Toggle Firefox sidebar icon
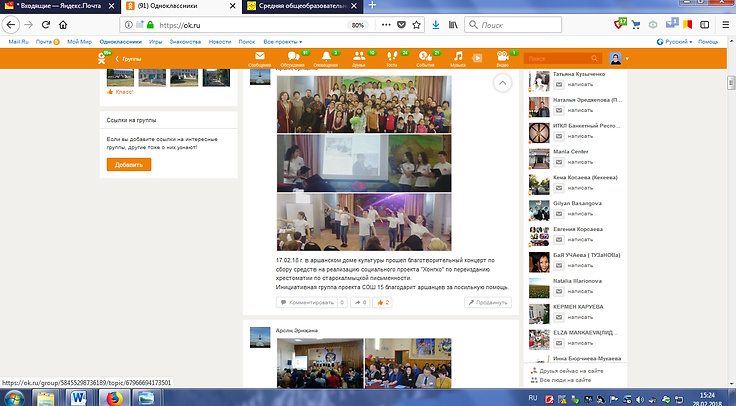The width and height of the screenshot is (736, 406). tap(705, 25)
